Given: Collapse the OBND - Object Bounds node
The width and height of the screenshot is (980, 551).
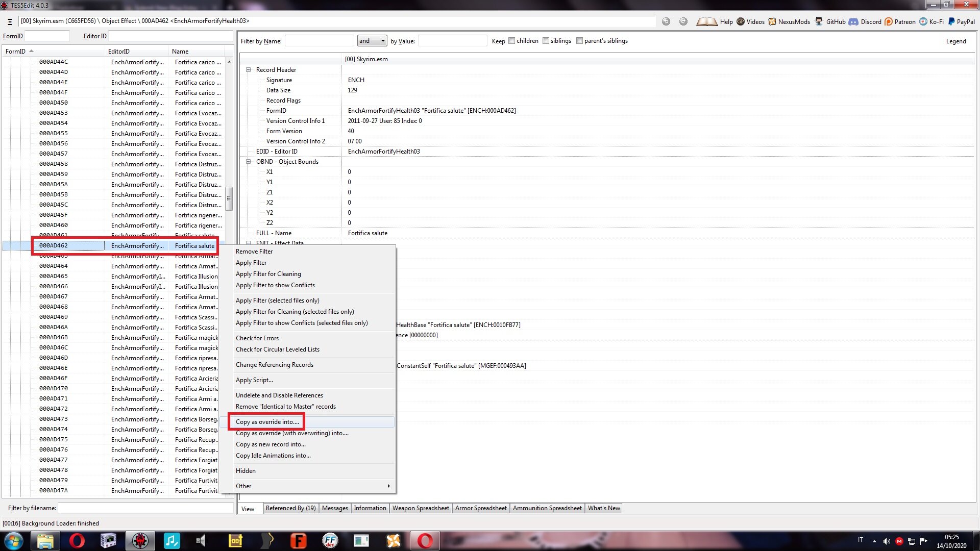Looking at the screenshot, I should 249,162.
